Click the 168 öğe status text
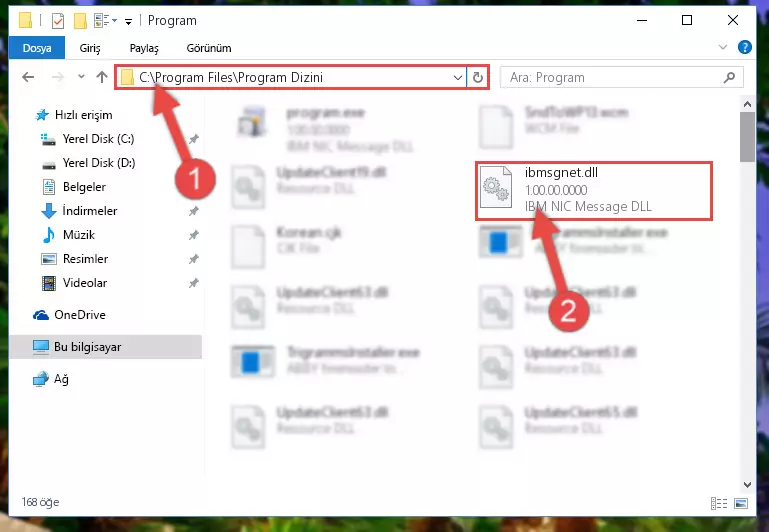769x532 pixels. (x=40, y=502)
